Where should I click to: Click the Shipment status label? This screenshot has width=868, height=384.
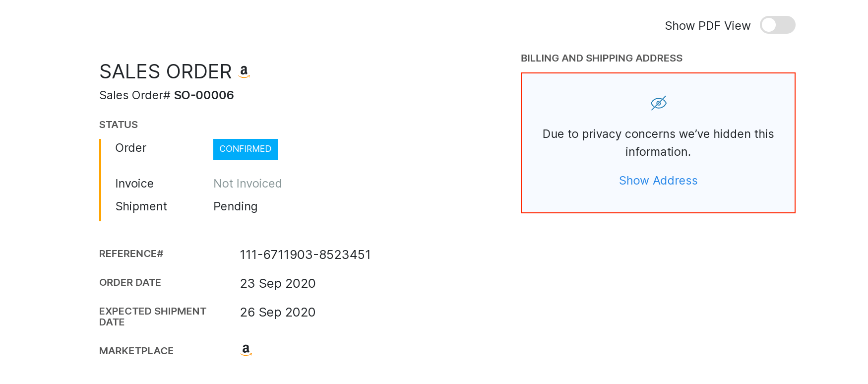tap(141, 206)
